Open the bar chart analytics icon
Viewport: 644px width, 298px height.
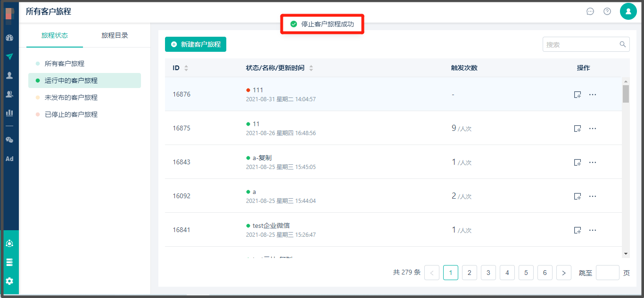click(x=9, y=113)
